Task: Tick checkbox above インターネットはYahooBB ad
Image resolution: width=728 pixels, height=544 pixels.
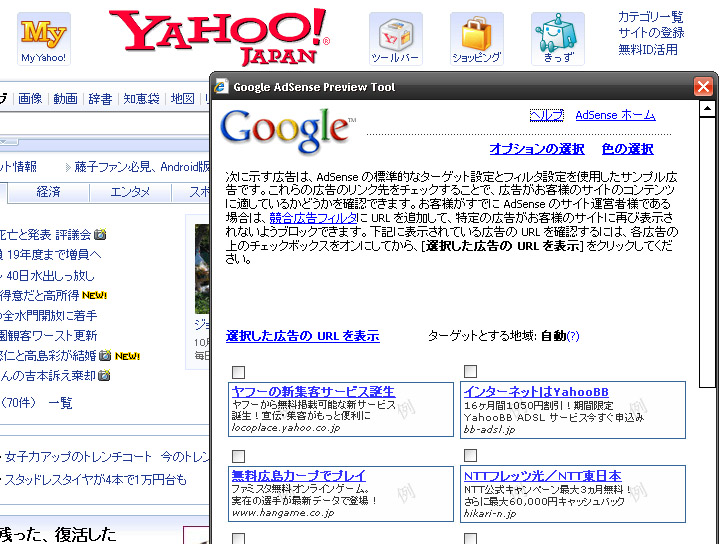Action: (x=470, y=371)
